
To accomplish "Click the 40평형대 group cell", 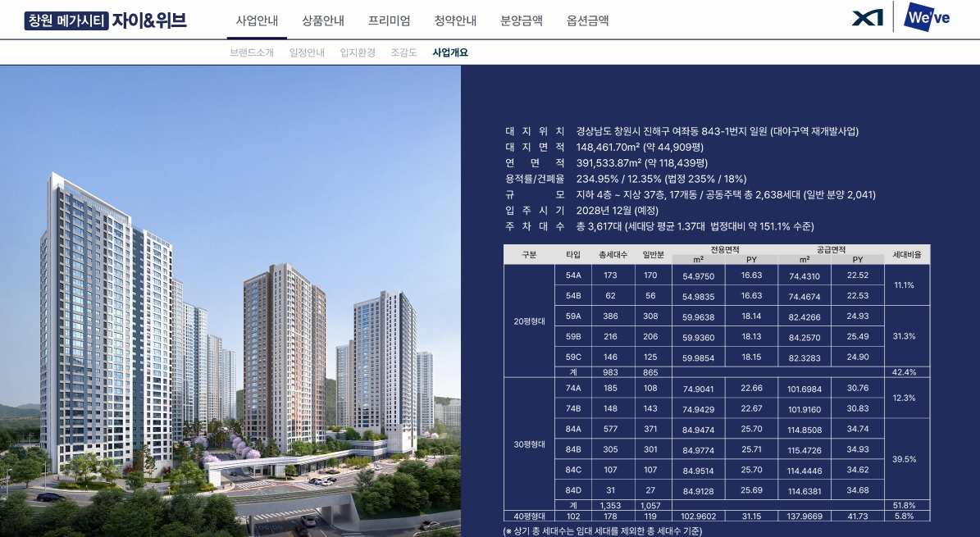I will (x=530, y=517).
